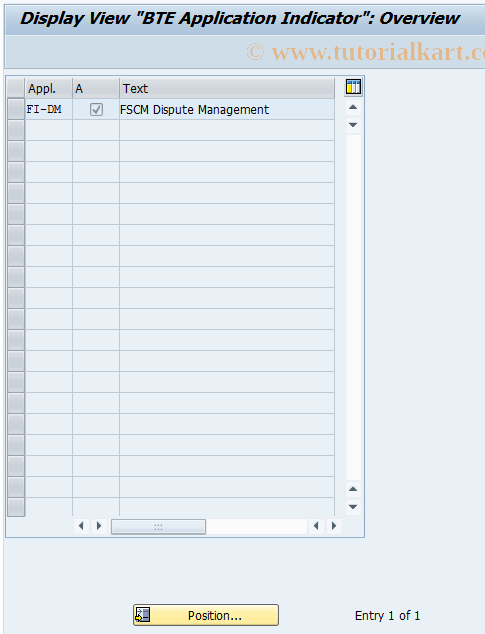Image resolution: width=485 pixels, height=634 pixels.
Task: Click the left arrow at right end of horizontal scrollbar
Action: click(316, 526)
